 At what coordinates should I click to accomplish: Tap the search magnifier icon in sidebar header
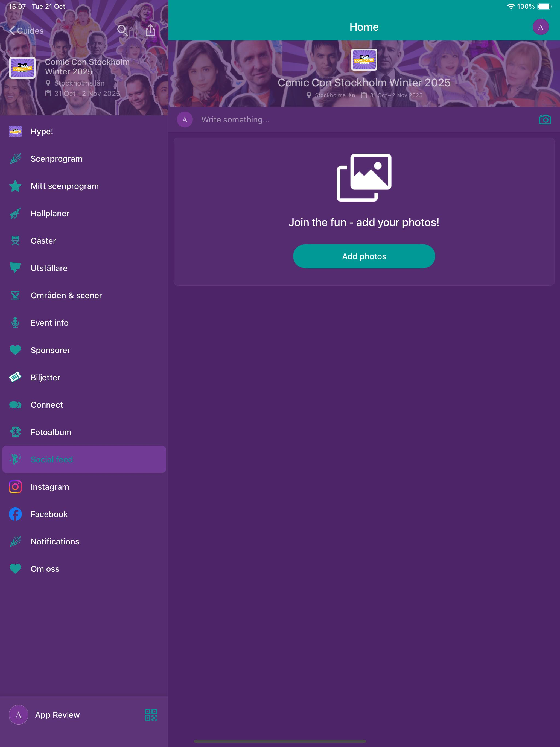pyautogui.click(x=122, y=30)
